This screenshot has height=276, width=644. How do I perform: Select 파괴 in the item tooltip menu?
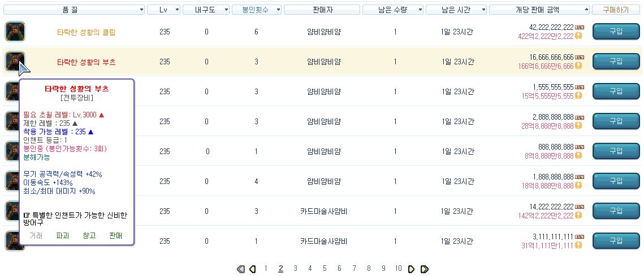pyautogui.click(x=63, y=235)
